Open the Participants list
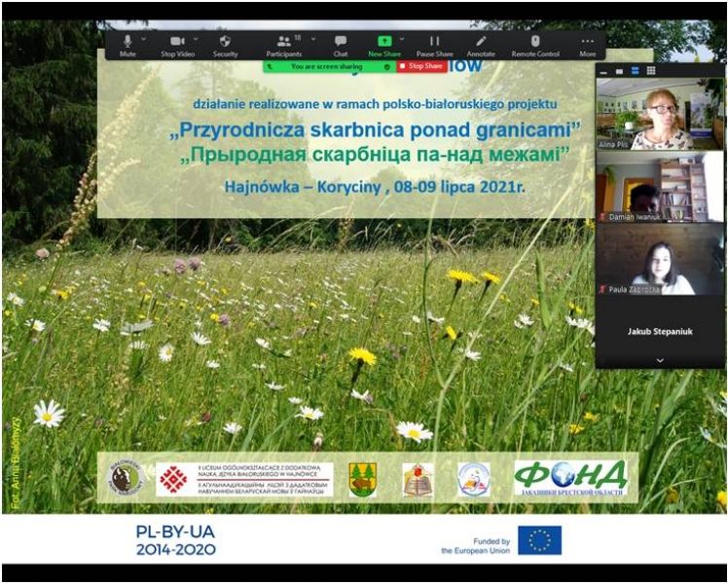728x584 pixels. tap(283, 45)
